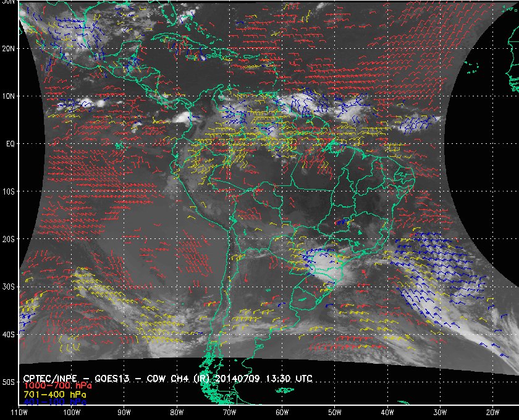Click the 70W longitude label
The image size is (519, 420).
point(229,413)
